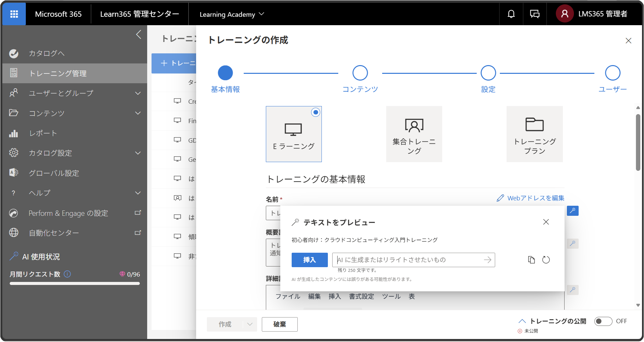The image size is (644, 342).
Task: Open the Learning Academy dropdown
Action: tap(232, 14)
